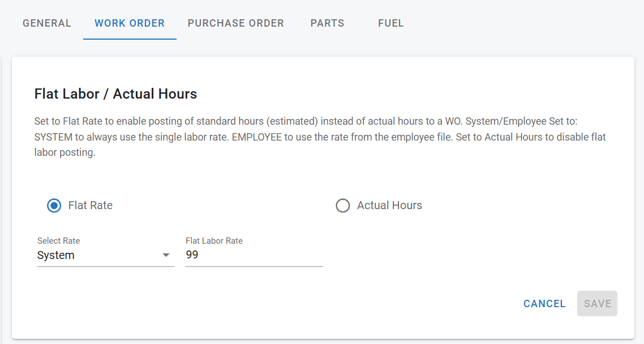The width and height of the screenshot is (644, 344).
Task: Click the Actual Hours option label
Action: pos(389,205)
